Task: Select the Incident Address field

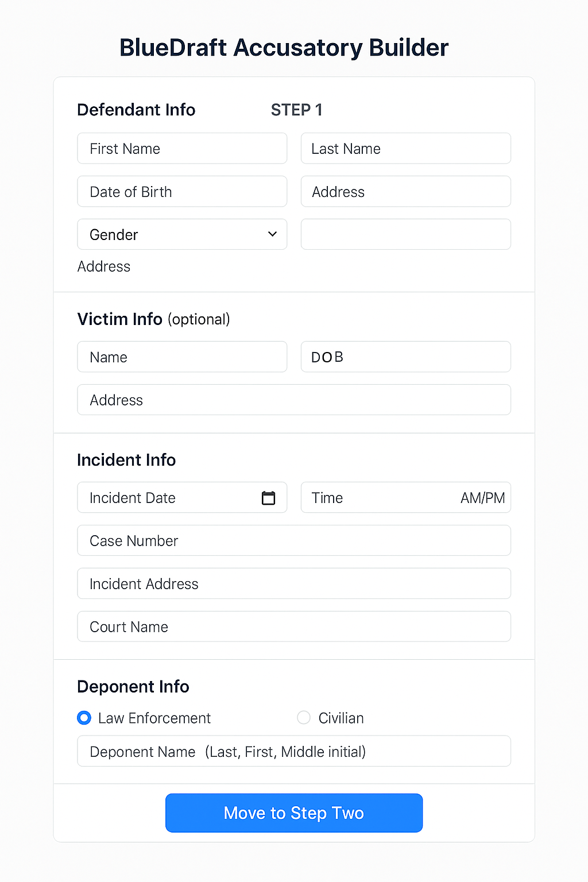Action: pos(294,584)
